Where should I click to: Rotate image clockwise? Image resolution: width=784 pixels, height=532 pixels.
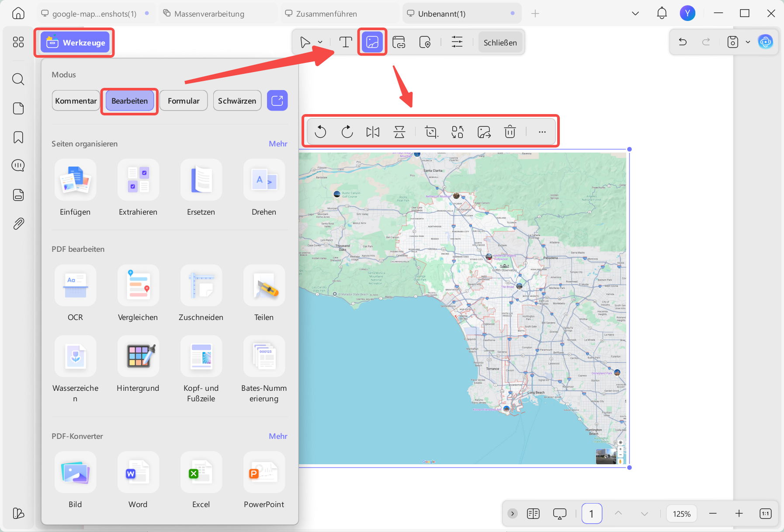(x=347, y=132)
